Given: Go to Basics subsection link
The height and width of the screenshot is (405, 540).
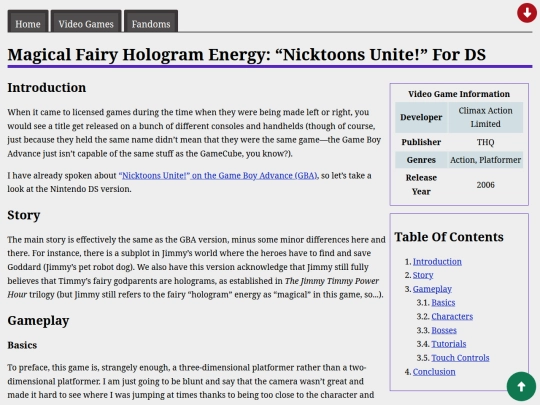Looking at the screenshot, I should pos(443,302).
